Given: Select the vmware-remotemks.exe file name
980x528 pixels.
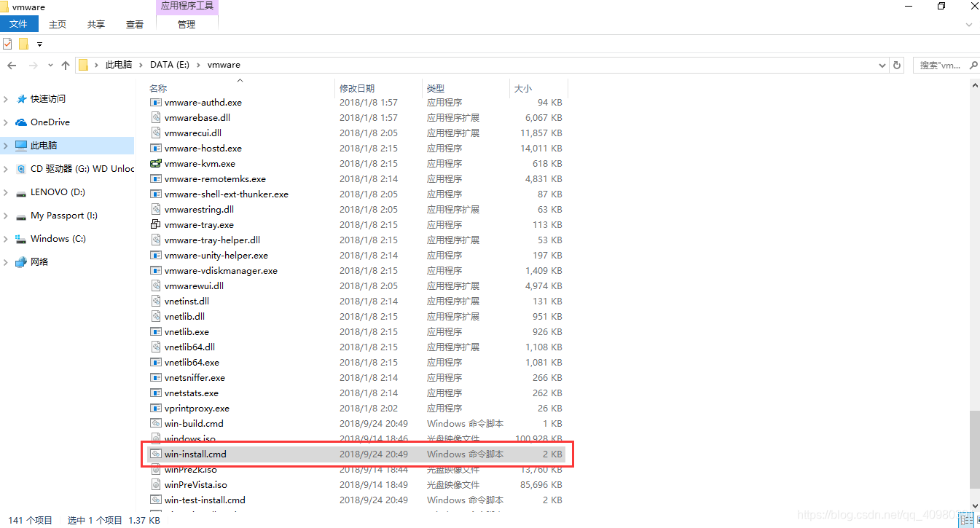Looking at the screenshot, I should (215, 179).
